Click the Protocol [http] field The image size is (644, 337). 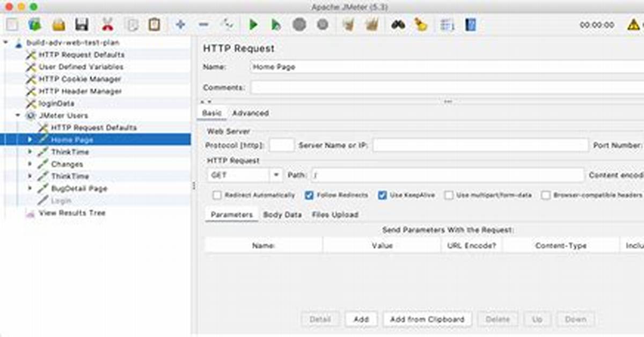click(x=282, y=145)
